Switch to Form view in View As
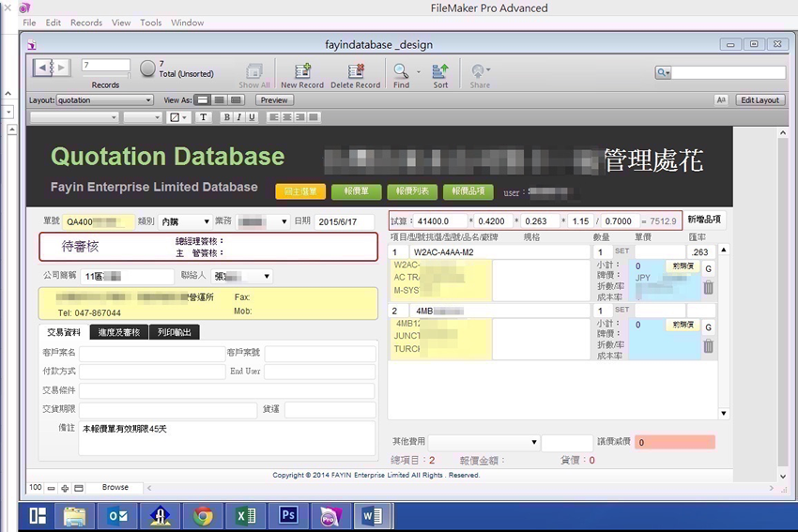This screenshot has height=532, width=798. pos(202,99)
